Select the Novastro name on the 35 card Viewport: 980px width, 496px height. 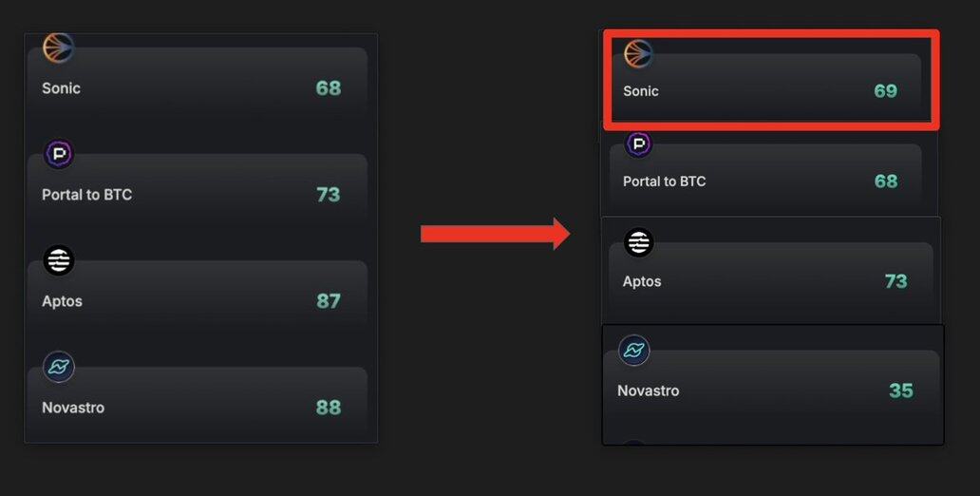649,391
